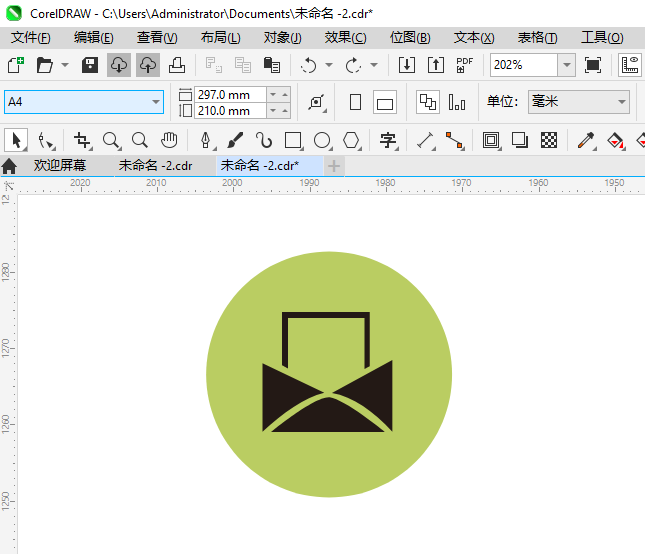The image size is (645, 554).
Task: Increase page width with up stepper
Action: point(285,95)
